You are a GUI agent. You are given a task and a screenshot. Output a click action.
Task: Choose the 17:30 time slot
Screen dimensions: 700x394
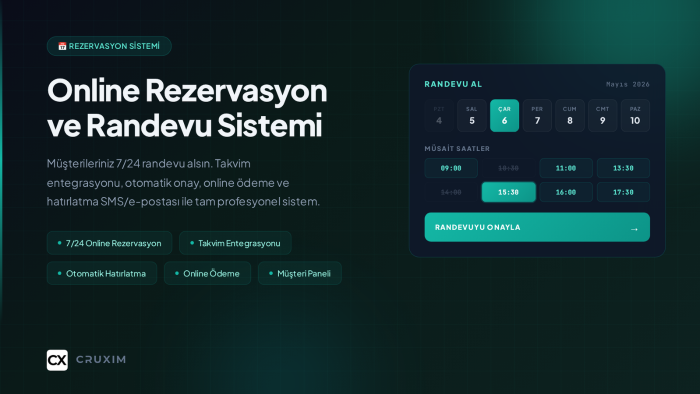[623, 192]
